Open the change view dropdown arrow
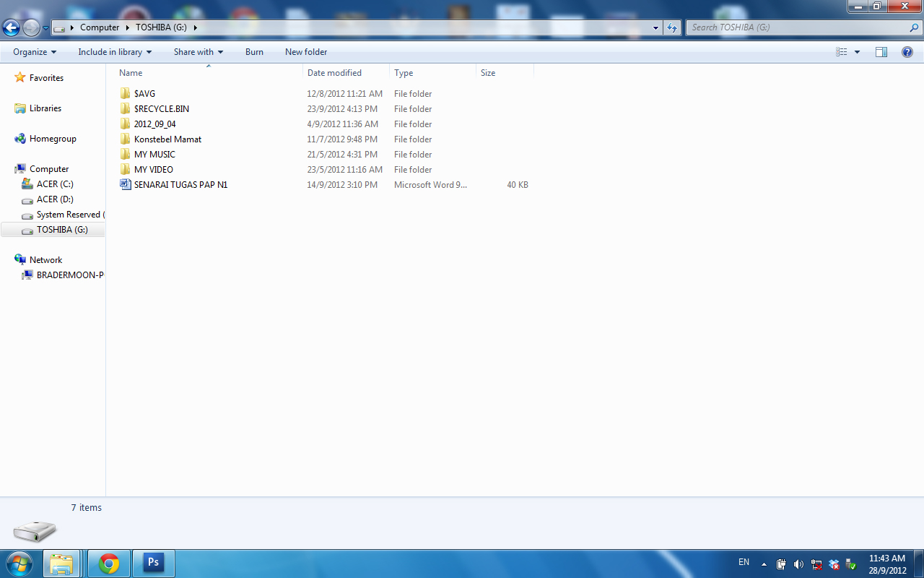The image size is (924, 578). pyautogui.click(x=856, y=51)
